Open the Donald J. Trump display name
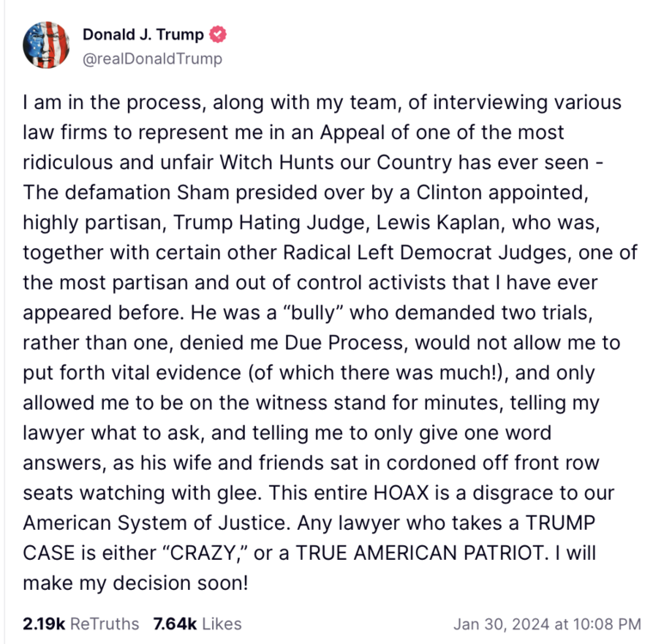This screenshot has width=653, height=644. pyautogui.click(x=143, y=35)
